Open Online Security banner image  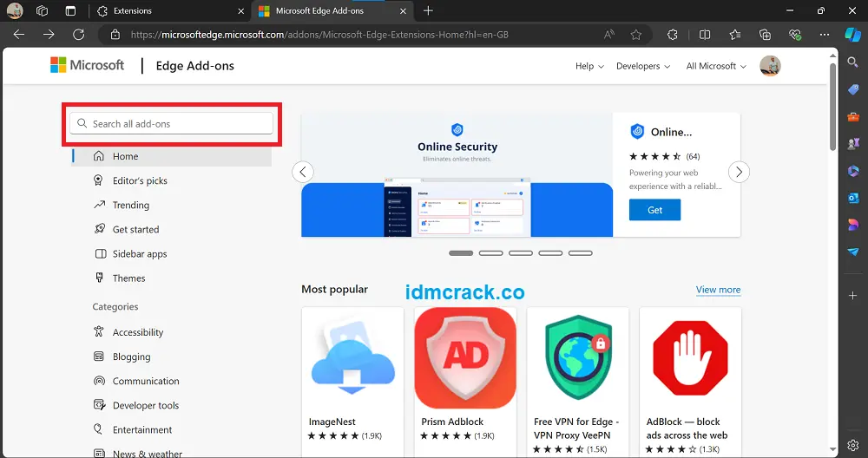[457, 175]
